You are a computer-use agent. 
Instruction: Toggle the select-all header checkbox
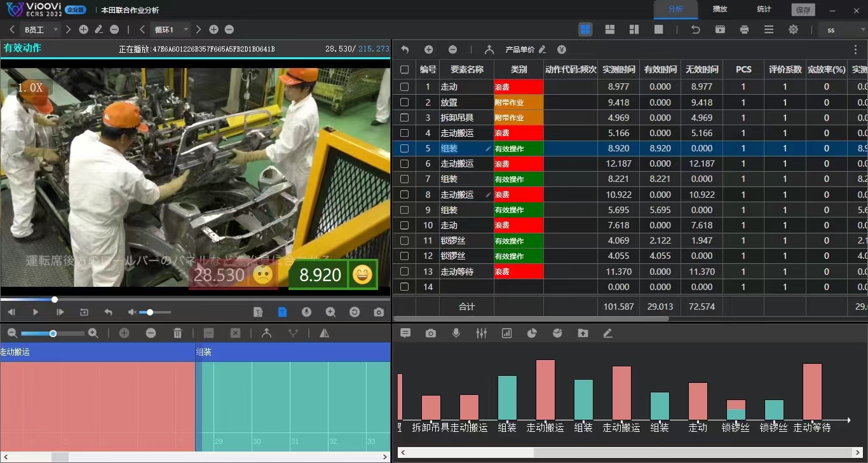(x=405, y=69)
